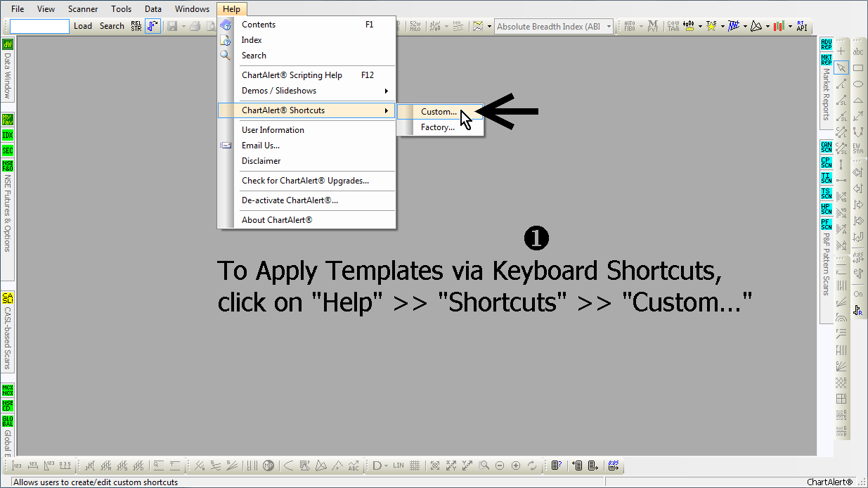Open the File menu
The height and width of the screenshot is (488, 868).
[x=18, y=9]
